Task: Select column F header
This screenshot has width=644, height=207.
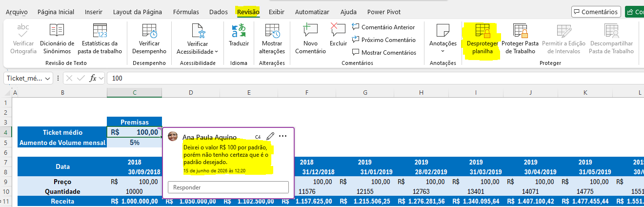Action: 307,93
